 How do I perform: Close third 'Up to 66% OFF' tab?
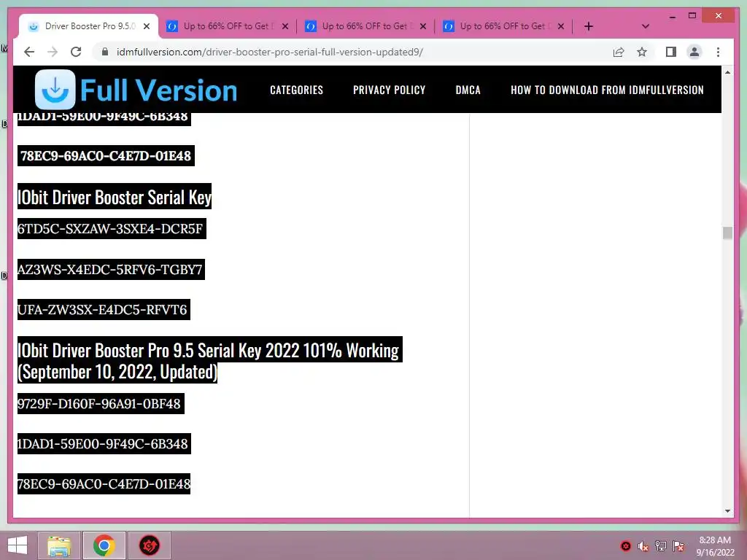click(561, 26)
